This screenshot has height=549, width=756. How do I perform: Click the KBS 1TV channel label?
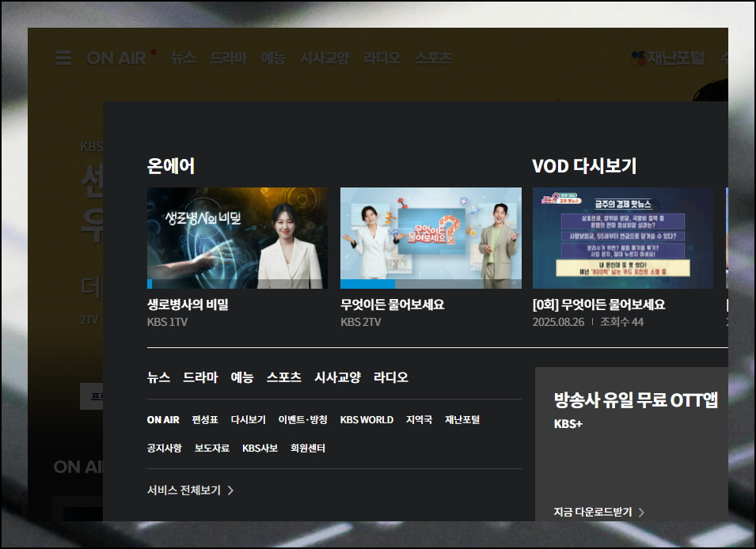167,322
